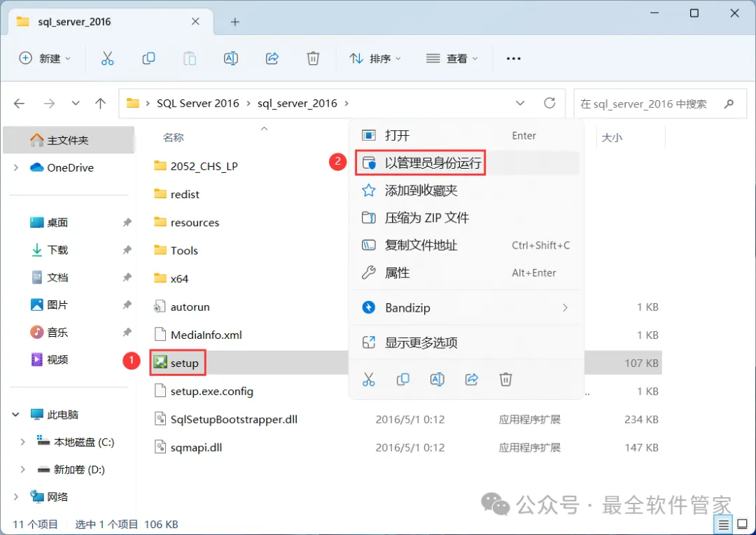The width and height of the screenshot is (756, 535).
Task: Click the Cut icon in the context menu
Action: click(x=368, y=379)
